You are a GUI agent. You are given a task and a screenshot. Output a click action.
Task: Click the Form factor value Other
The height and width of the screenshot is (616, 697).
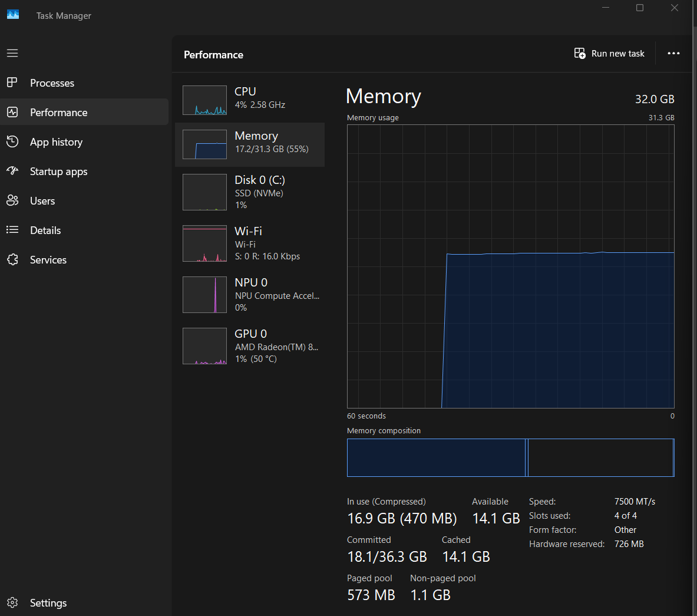(625, 530)
